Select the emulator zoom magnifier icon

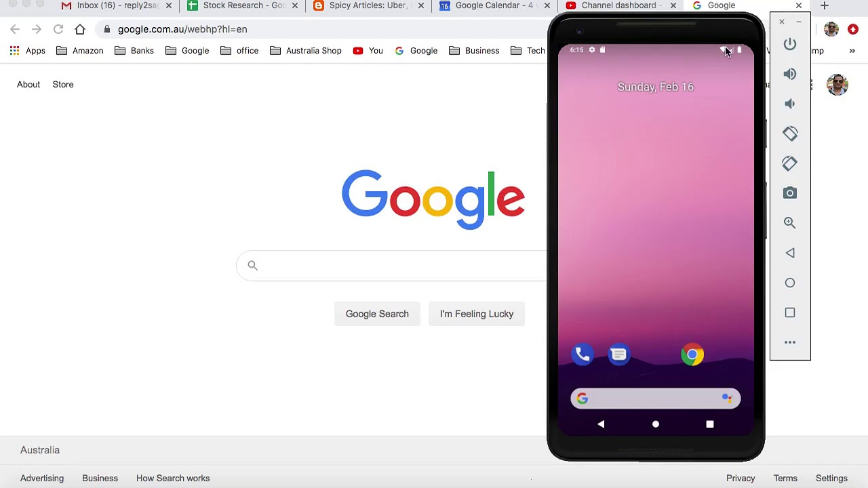[790, 223]
